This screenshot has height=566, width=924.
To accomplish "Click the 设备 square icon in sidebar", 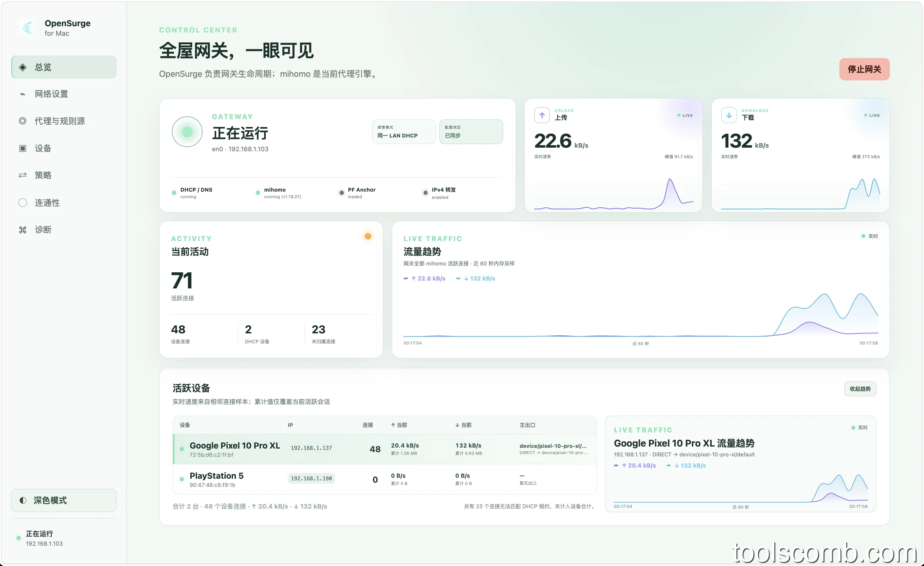I will tap(23, 148).
